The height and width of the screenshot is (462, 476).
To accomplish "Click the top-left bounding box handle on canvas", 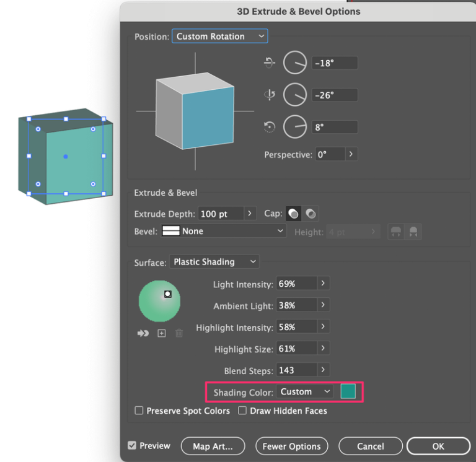I will [29, 119].
